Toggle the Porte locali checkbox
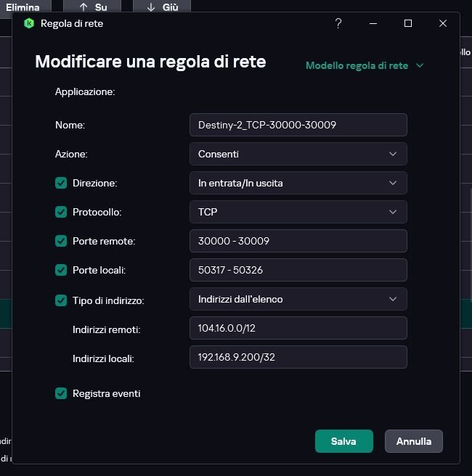The height and width of the screenshot is (476, 472). (x=61, y=270)
